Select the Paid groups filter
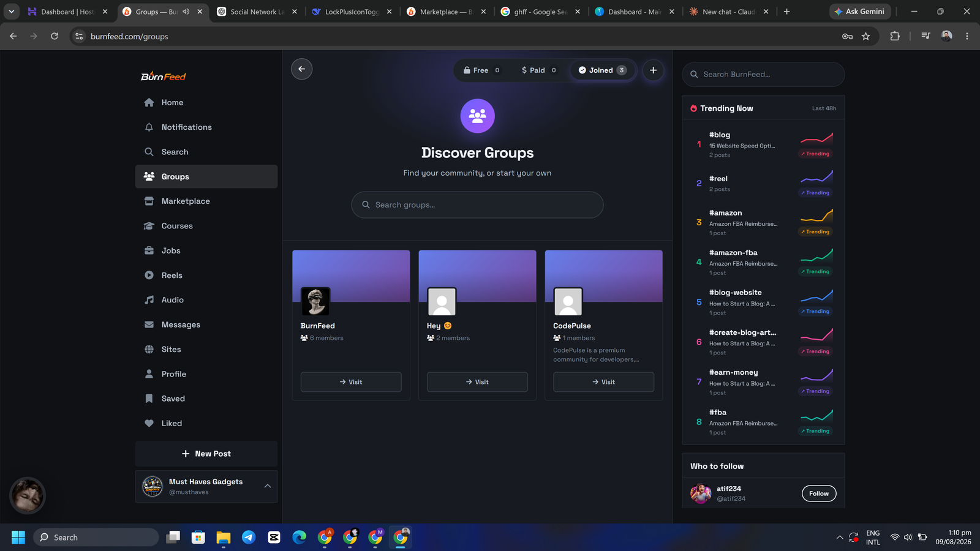 (538, 70)
